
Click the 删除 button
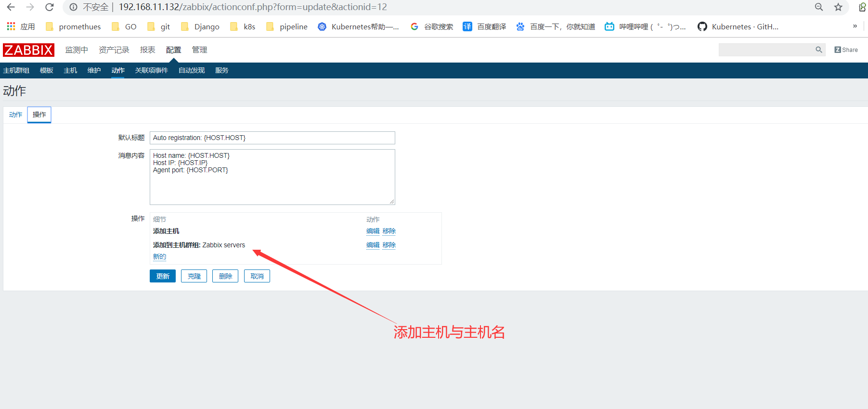pyautogui.click(x=225, y=276)
